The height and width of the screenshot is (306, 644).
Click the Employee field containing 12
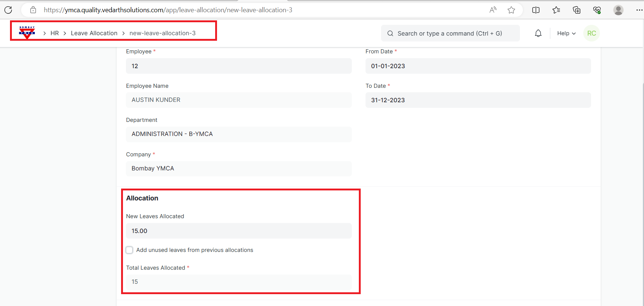click(238, 66)
